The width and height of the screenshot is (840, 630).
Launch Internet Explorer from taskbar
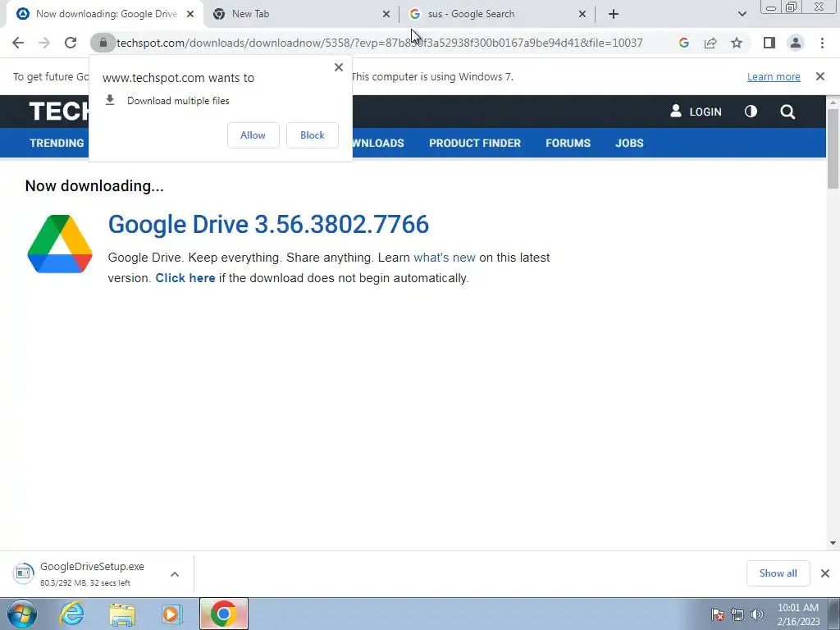[72, 614]
